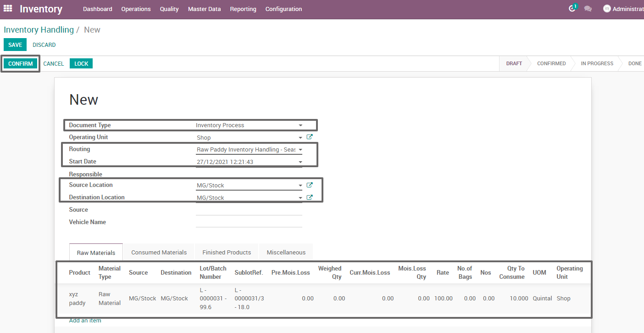
Task: Open external link beside Destination Location
Action: [x=310, y=197]
